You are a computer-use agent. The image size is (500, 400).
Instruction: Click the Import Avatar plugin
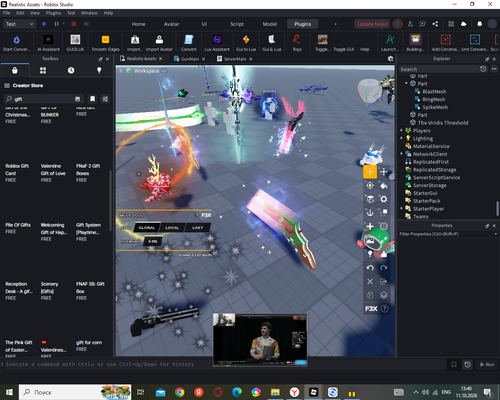point(159,43)
